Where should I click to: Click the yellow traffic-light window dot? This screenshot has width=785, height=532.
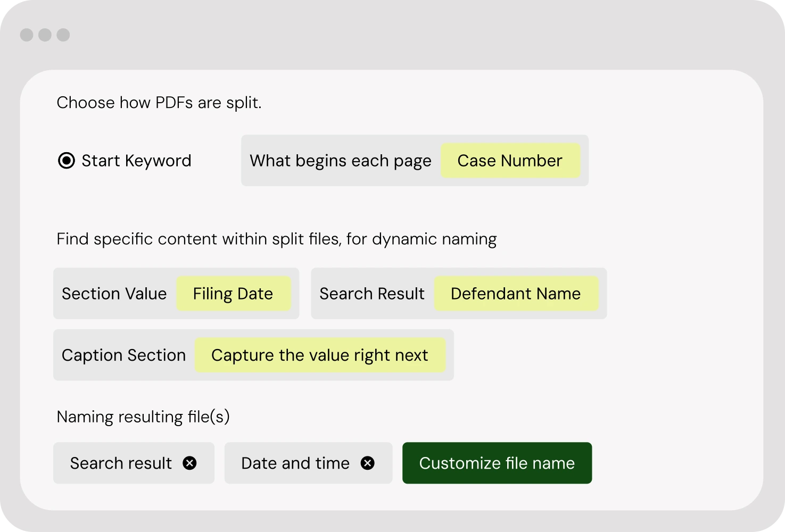point(44,35)
